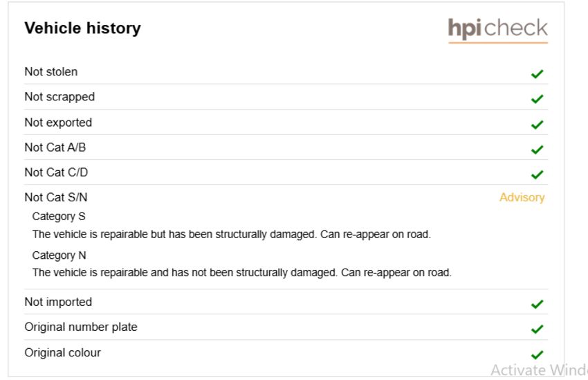Click the Category N not structurally damaged description
The height and width of the screenshot is (380, 588).
[x=242, y=272]
